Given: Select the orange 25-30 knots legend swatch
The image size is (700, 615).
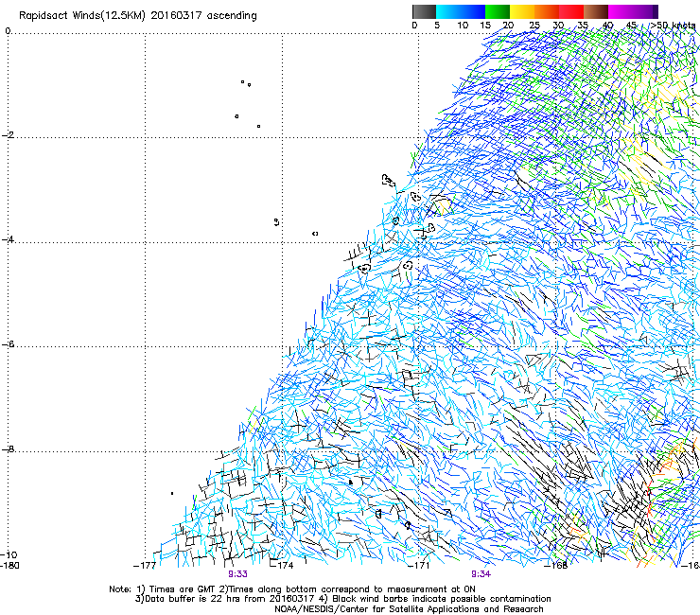Looking at the screenshot, I should pos(547,11).
